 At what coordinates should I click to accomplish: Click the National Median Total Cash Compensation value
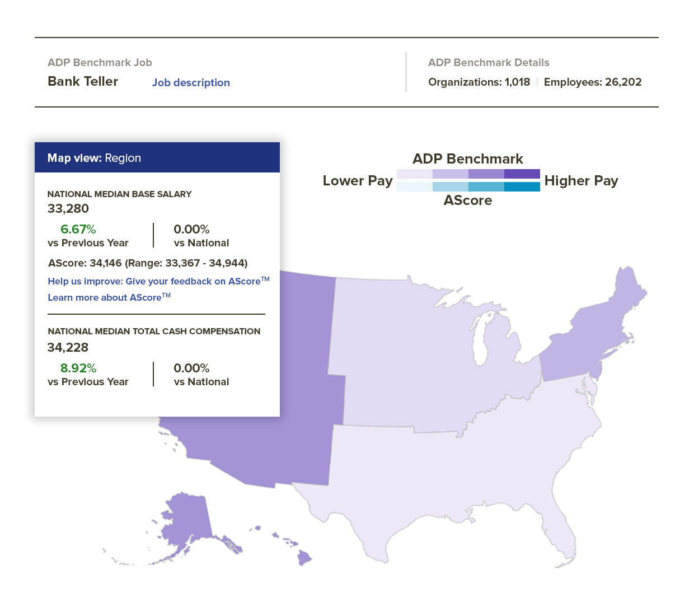tap(67, 347)
